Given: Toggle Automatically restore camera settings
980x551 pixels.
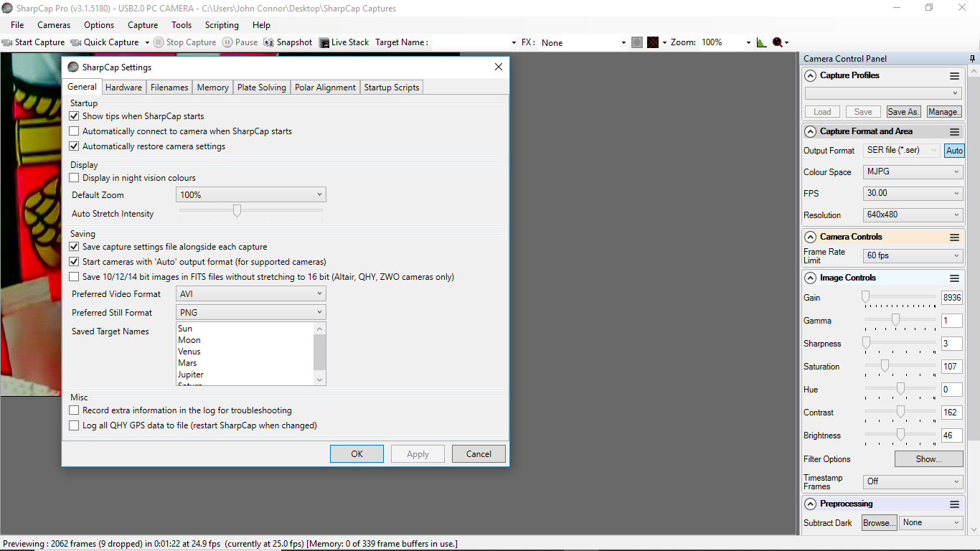Looking at the screenshot, I should click(x=74, y=146).
